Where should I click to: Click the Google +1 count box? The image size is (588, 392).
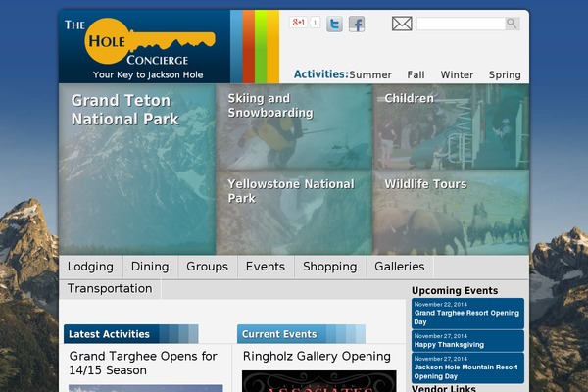315,23
